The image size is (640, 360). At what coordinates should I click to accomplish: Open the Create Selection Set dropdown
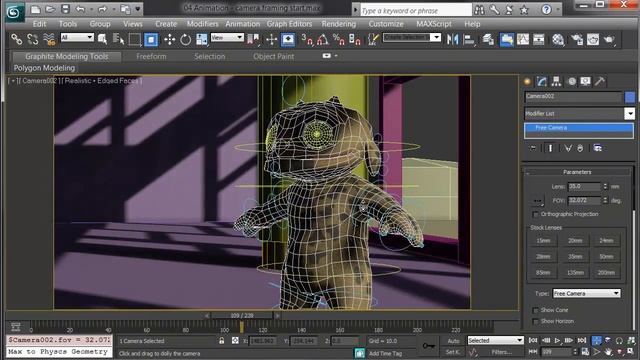412,38
